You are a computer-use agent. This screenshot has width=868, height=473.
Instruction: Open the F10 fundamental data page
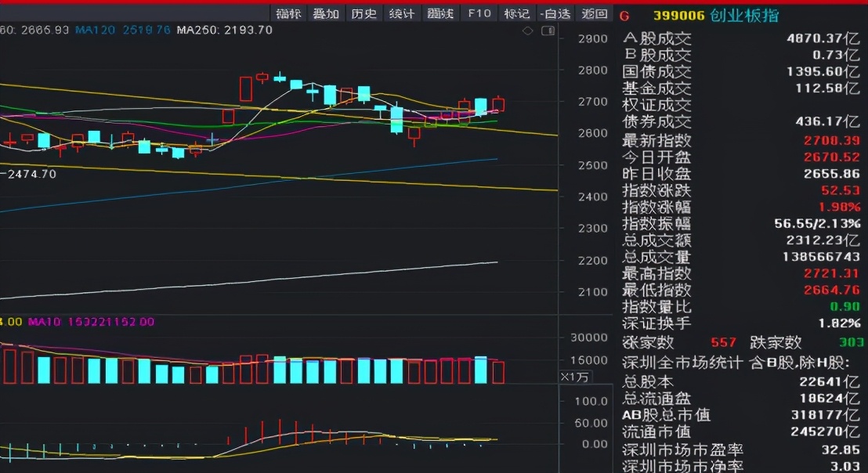[x=479, y=13]
